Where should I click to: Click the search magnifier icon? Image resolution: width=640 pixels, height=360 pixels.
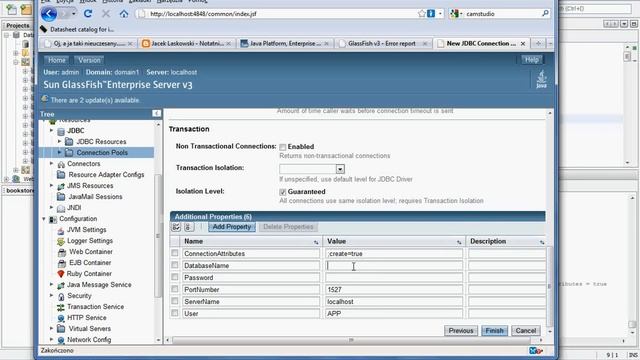coord(545,14)
